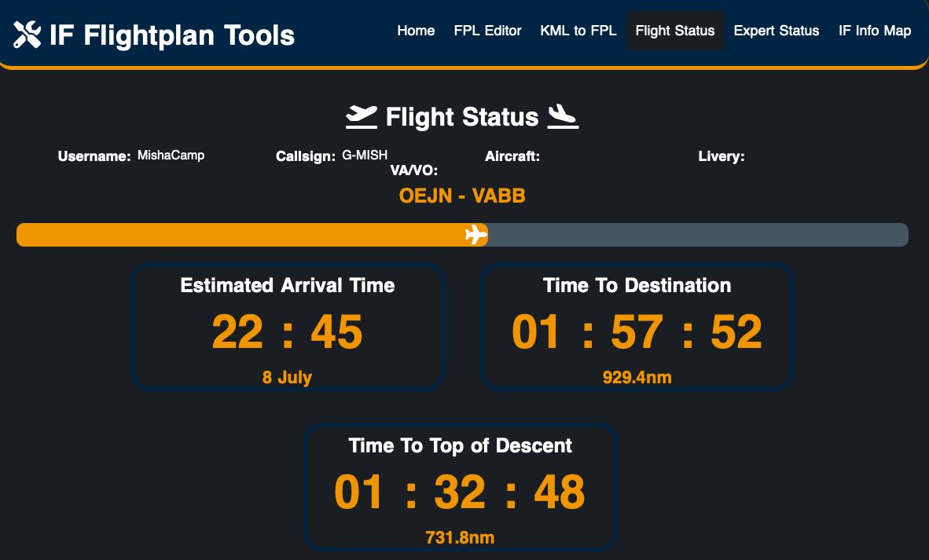Click the remaining gray portion of progress bar
Viewport: 929px width, 560px height.
[x=698, y=235]
